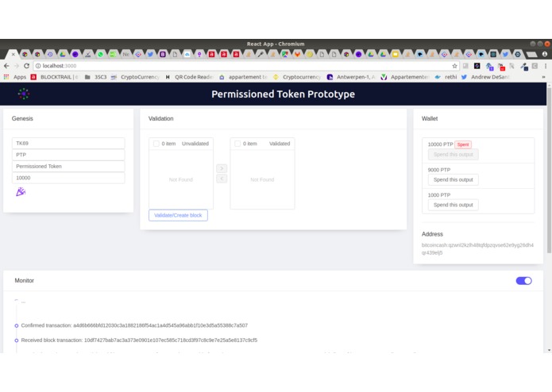Check the Validated list select-all checkbox
Viewport: 552px width, 392px height.
click(x=237, y=144)
